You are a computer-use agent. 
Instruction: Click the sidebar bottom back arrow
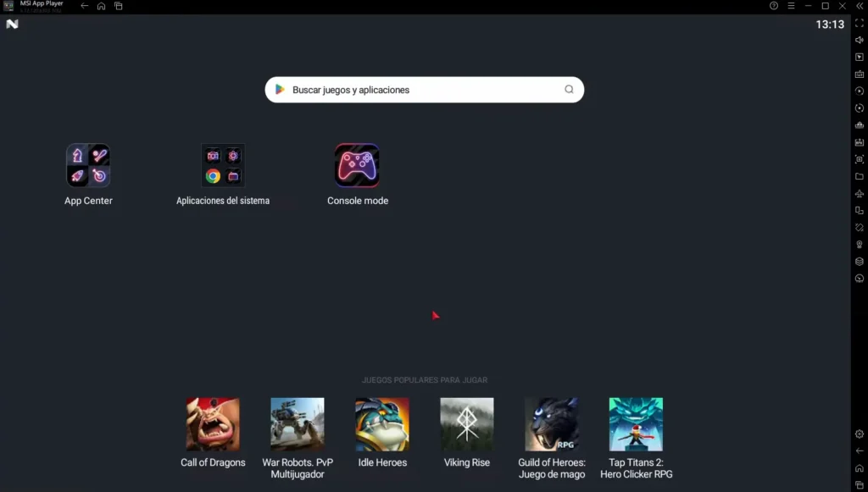coord(860,451)
